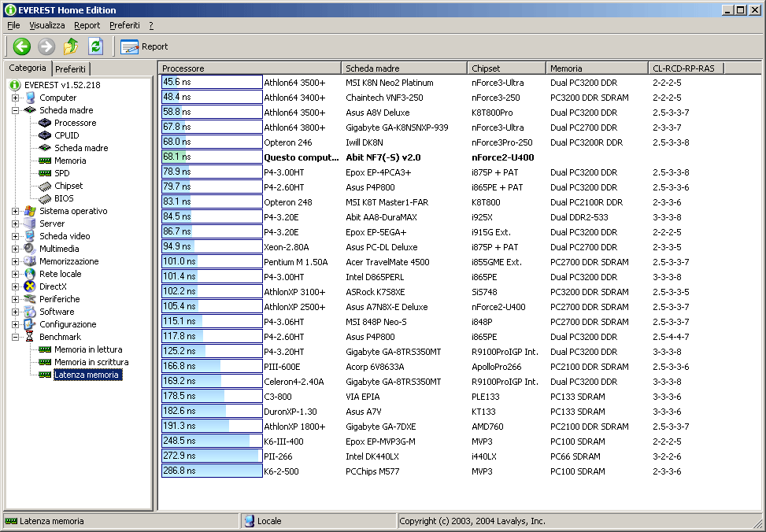The width and height of the screenshot is (766, 532).
Task: Expand the Server tree node
Action: (15, 224)
